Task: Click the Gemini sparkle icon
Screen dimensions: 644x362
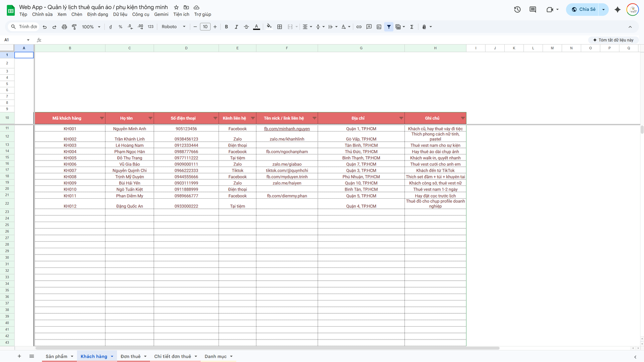Action: (617, 9)
